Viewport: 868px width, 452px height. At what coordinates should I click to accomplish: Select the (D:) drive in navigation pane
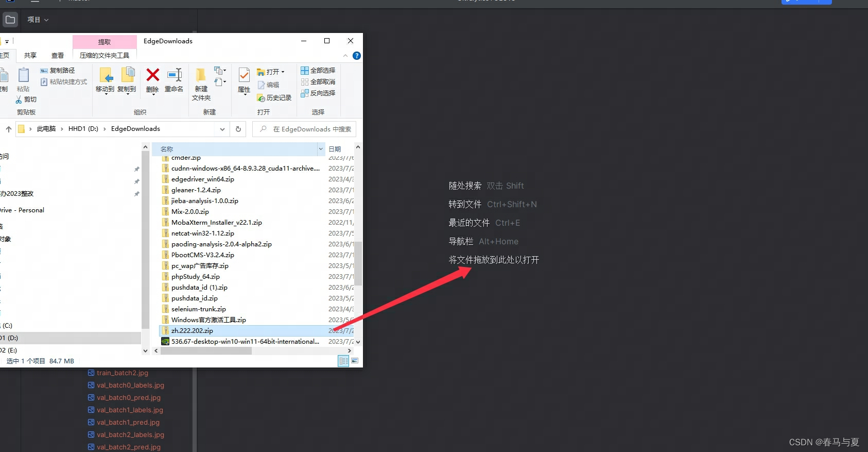[x=70, y=338]
